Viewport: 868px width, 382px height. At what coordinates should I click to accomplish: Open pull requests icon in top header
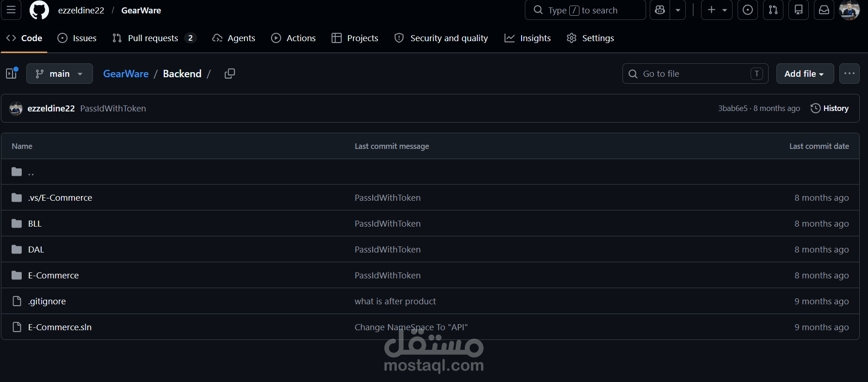773,10
